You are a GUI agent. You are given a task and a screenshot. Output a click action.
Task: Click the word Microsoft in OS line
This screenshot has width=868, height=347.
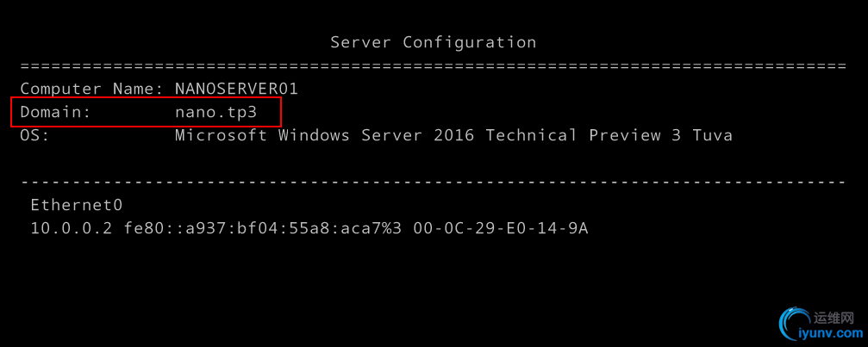(x=221, y=135)
